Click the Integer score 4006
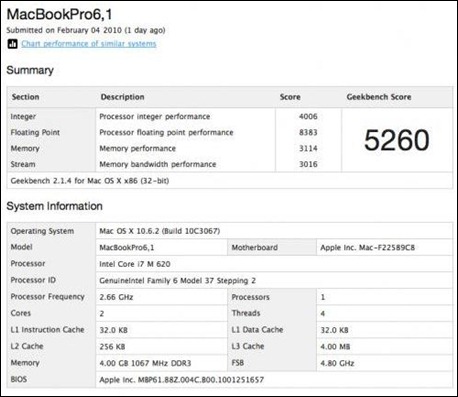The height and width of the screenshot is (397, 458). (x=308, y=117)
